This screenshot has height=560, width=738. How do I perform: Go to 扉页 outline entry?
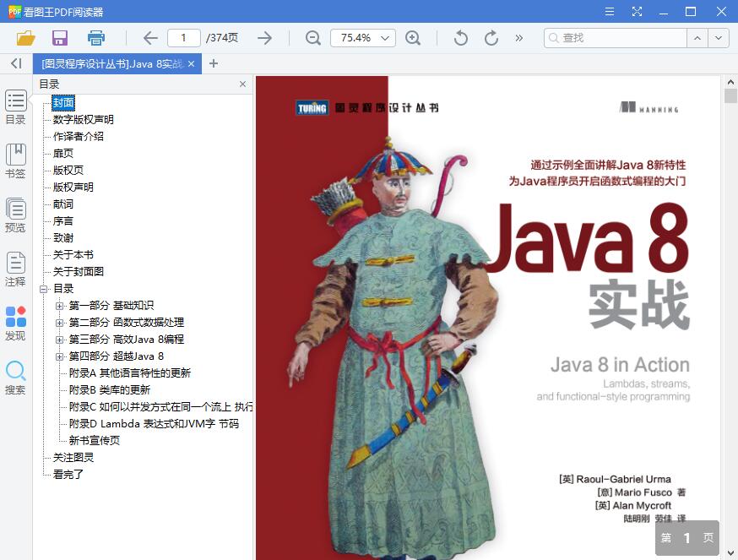[63, 154]
